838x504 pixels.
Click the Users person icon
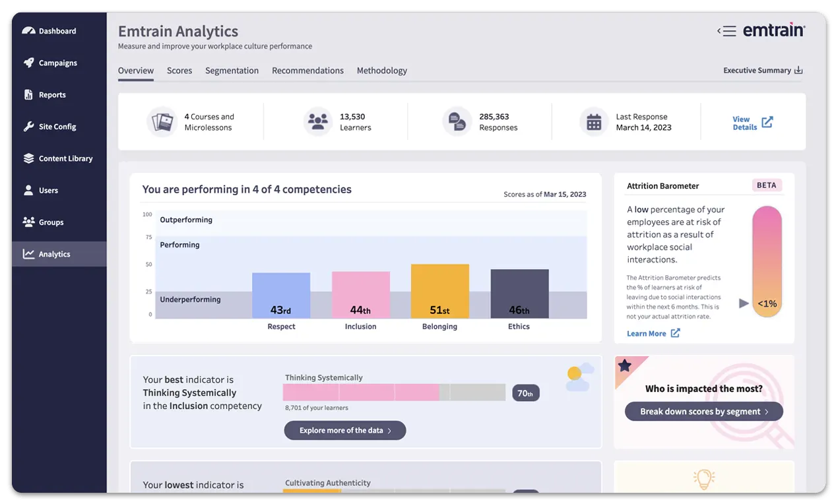click(x=28, y=190)
